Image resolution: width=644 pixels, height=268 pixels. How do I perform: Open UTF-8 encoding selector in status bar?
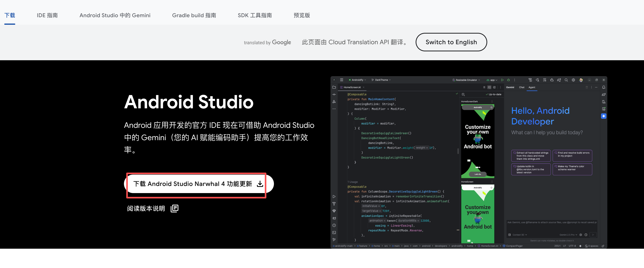click(x=572, y=246)
